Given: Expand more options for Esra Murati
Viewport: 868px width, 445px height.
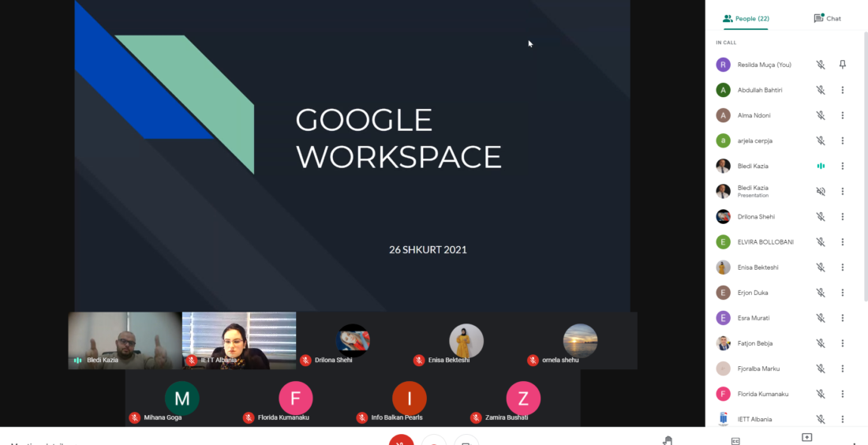Looking at the screenshot, I should [842, 318].
